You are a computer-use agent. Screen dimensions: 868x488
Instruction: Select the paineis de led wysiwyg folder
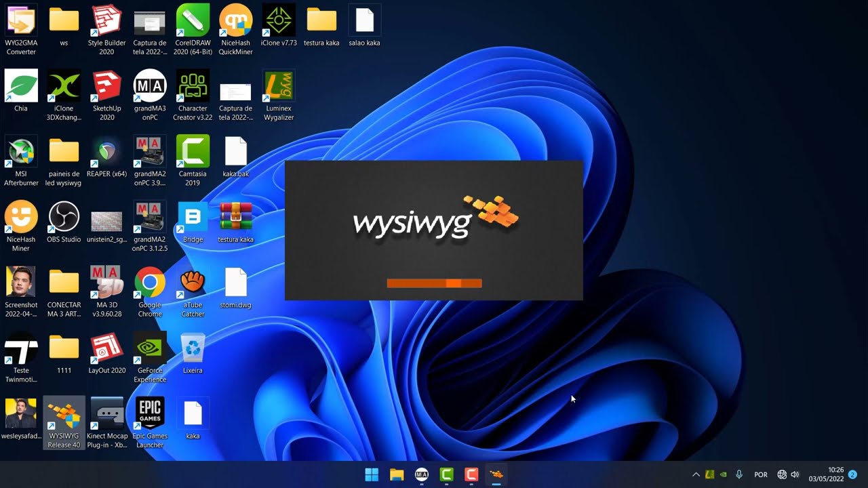click(64, 161)
